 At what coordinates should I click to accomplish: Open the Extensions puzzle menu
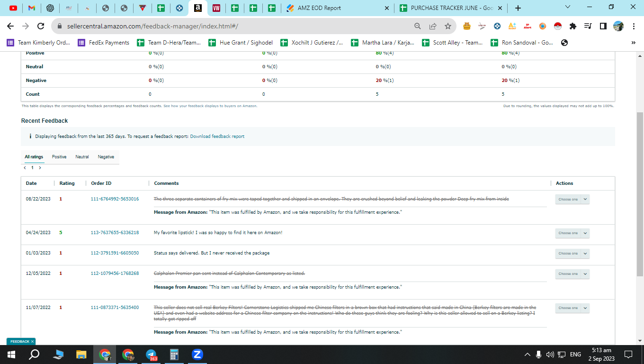click(x=573, y=26)
